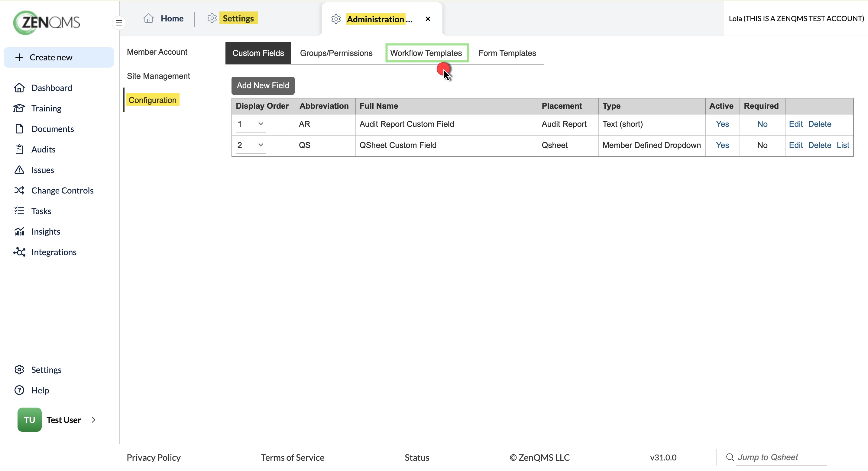This screenshot has height=471, width=868.
Task: Open Documents from the sidebar
Action: tap(53, 129)
